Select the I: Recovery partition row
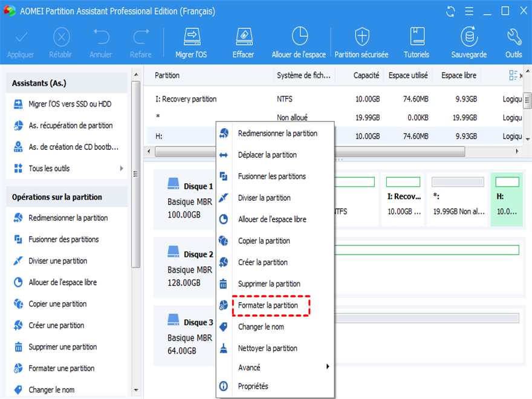 (334, 99)
